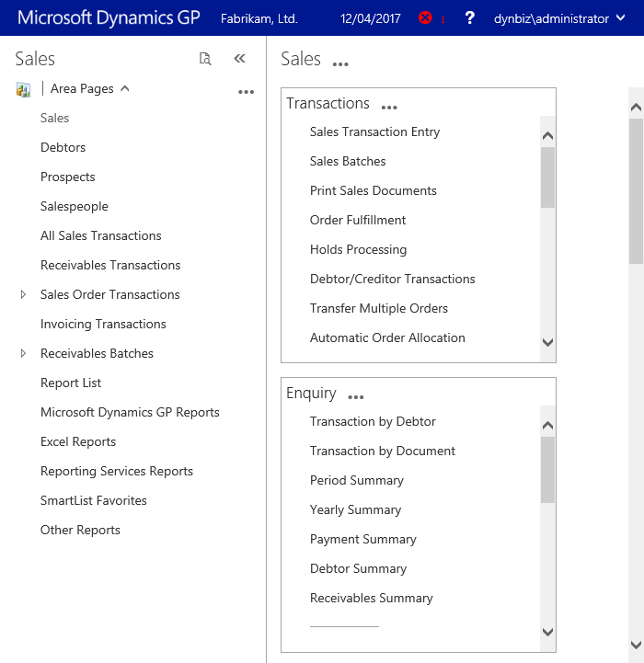This screenshot has width=644, height=663.
Task: Expand the Sales Order Transactions tree node
Action: click(23, 295)
